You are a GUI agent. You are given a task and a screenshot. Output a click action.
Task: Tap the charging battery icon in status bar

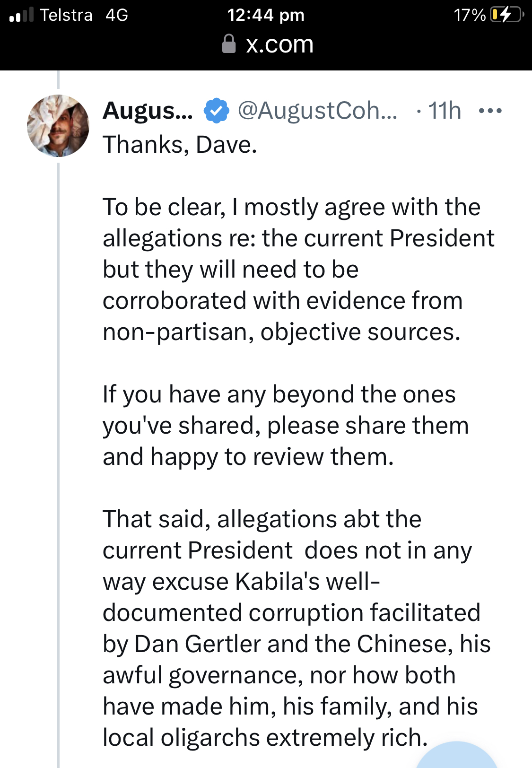507,15
